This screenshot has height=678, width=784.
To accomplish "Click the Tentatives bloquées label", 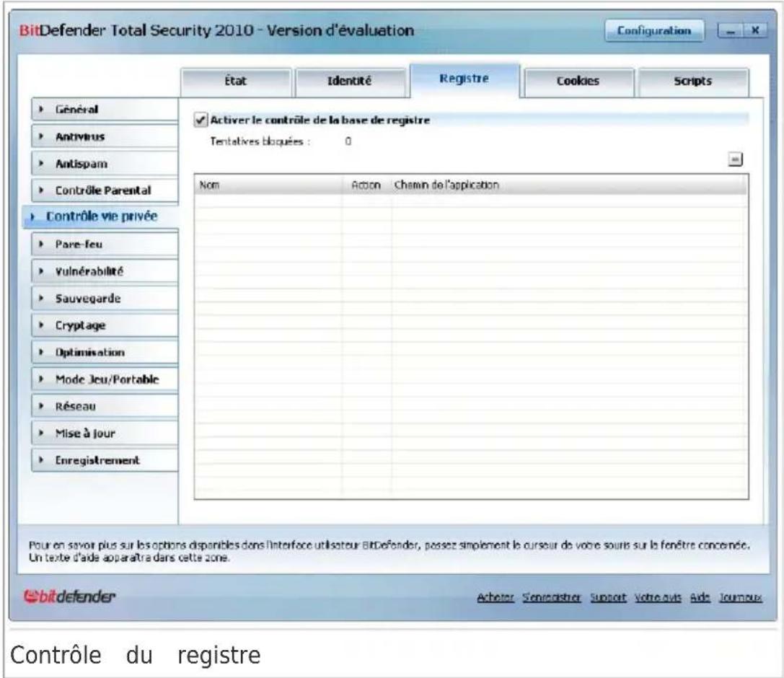I will coord(260,142).
